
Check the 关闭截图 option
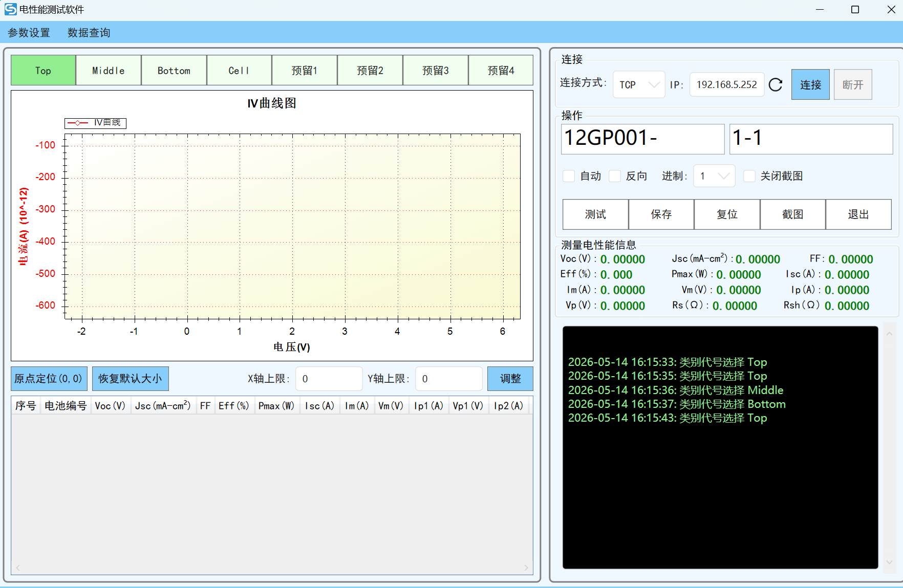(749, 176)
